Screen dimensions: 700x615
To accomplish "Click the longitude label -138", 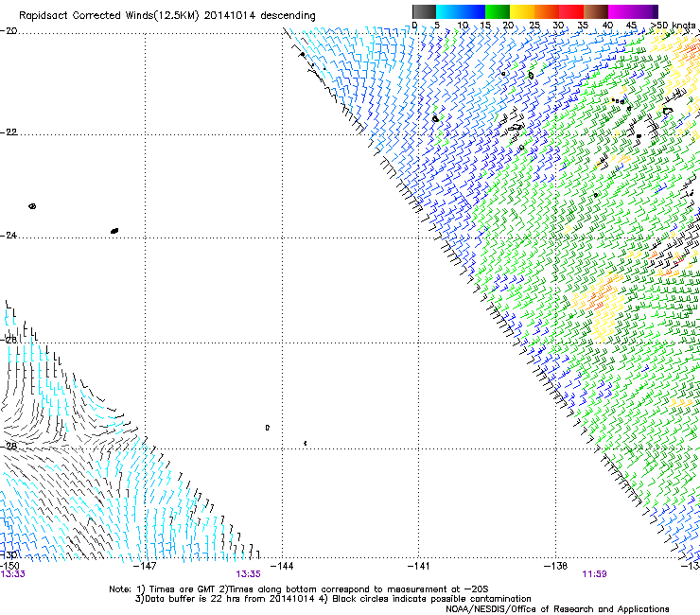I will pos(556,567).
